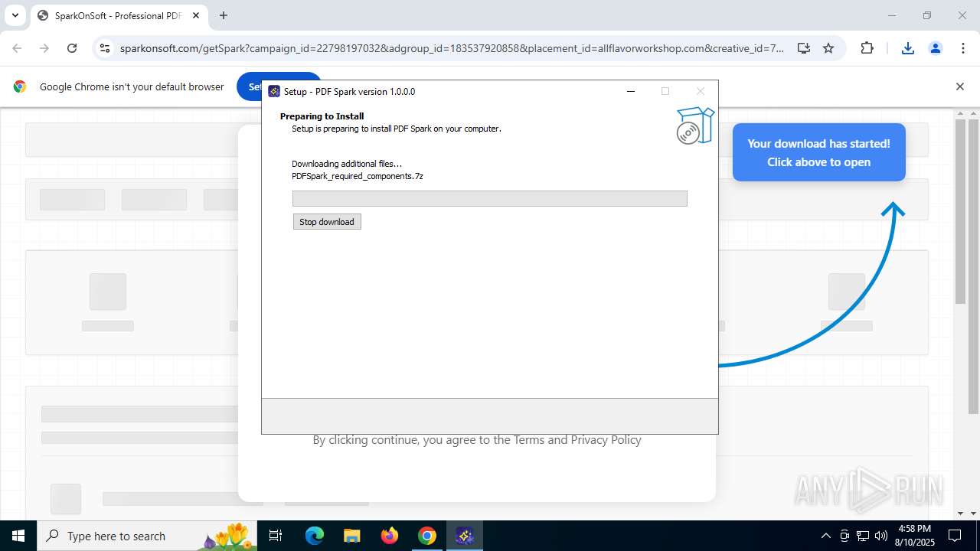Click the sparkonsoft.com address bar

click(452, 48)
